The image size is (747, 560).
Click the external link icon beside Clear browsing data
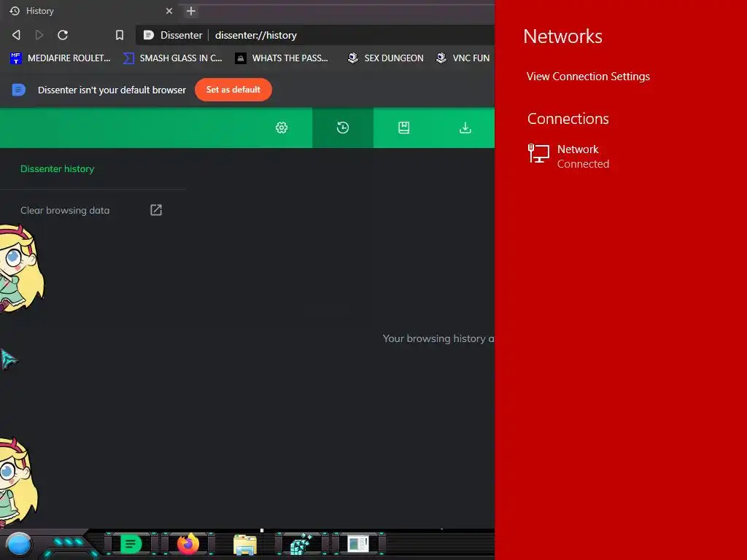pos(156,210)
